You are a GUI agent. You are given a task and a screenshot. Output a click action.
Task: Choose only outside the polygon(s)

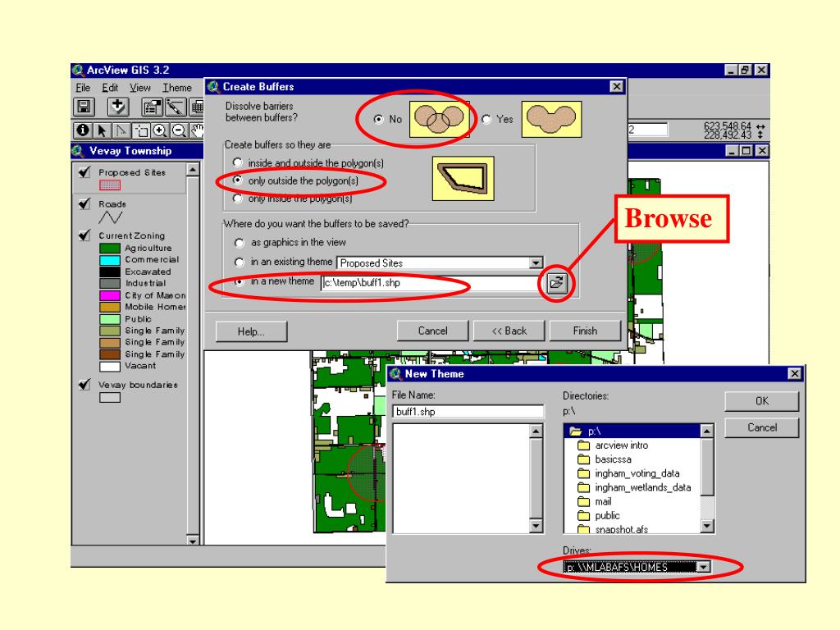tap(237, 180)
